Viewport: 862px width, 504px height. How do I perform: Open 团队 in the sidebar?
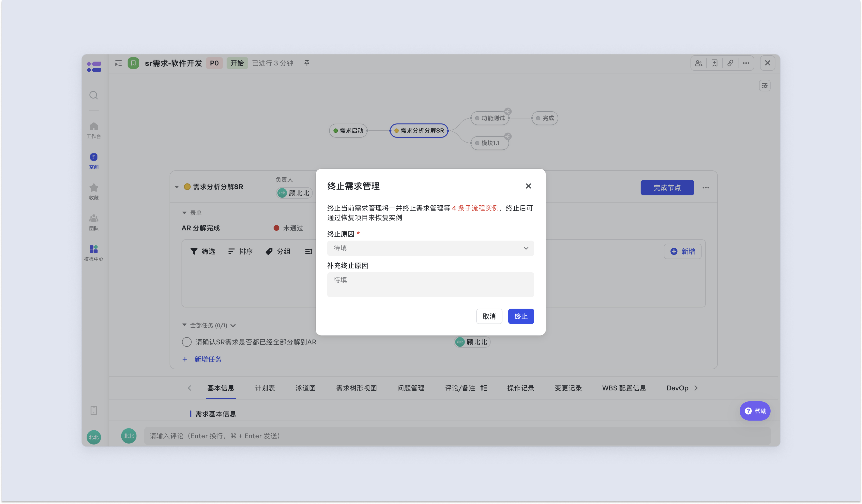click(94, 223)
